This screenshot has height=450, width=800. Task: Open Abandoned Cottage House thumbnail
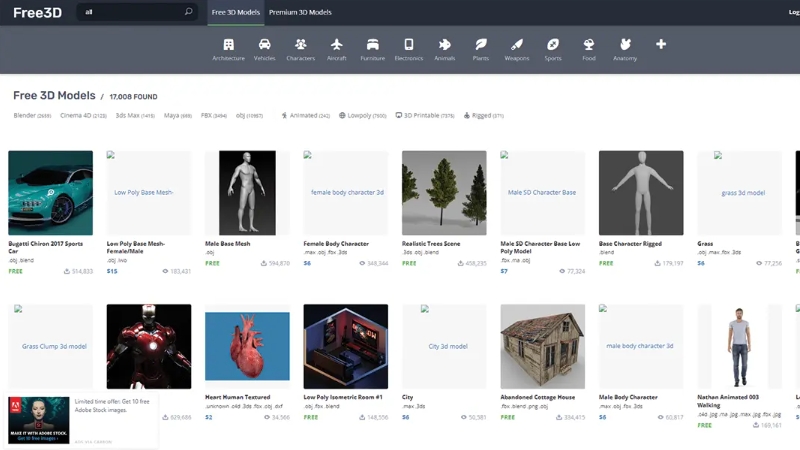542,346
